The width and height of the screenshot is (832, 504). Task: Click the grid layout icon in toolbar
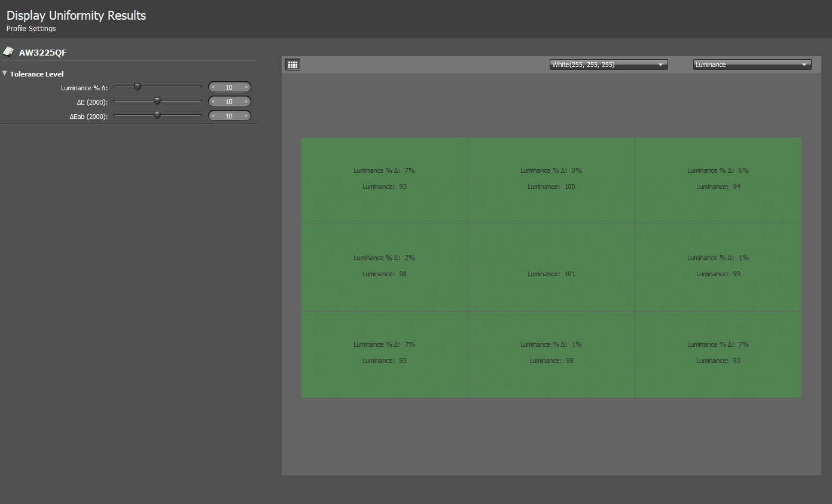[292, 65]
